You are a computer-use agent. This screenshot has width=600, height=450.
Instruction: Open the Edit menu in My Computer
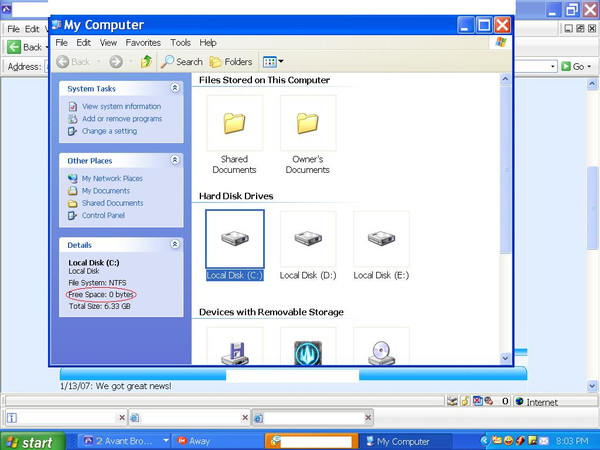pos(83,42)
